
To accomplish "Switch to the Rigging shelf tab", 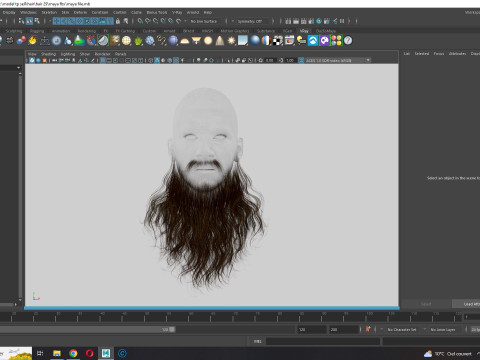I will [37, 31].
